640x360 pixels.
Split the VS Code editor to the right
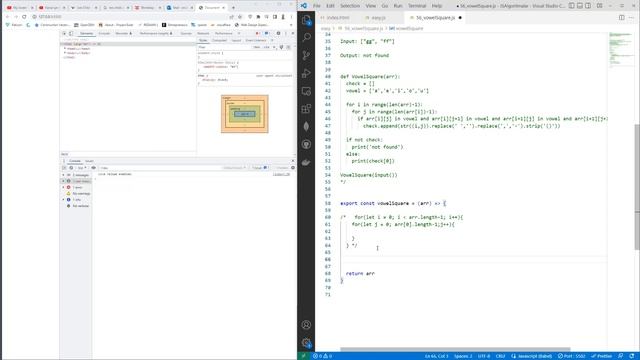621,18
